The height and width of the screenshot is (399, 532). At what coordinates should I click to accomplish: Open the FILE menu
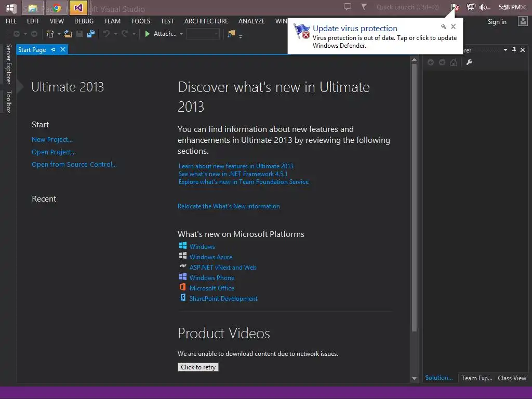pos(11,21)
